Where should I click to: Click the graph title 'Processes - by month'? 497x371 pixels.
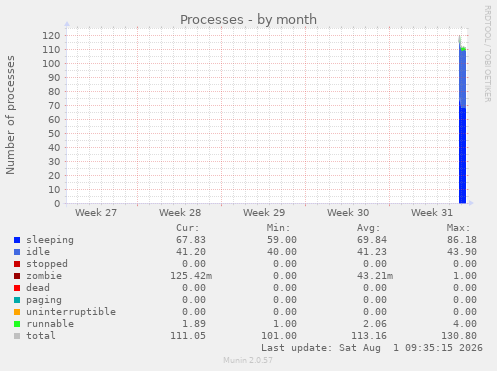click(248, 20)
